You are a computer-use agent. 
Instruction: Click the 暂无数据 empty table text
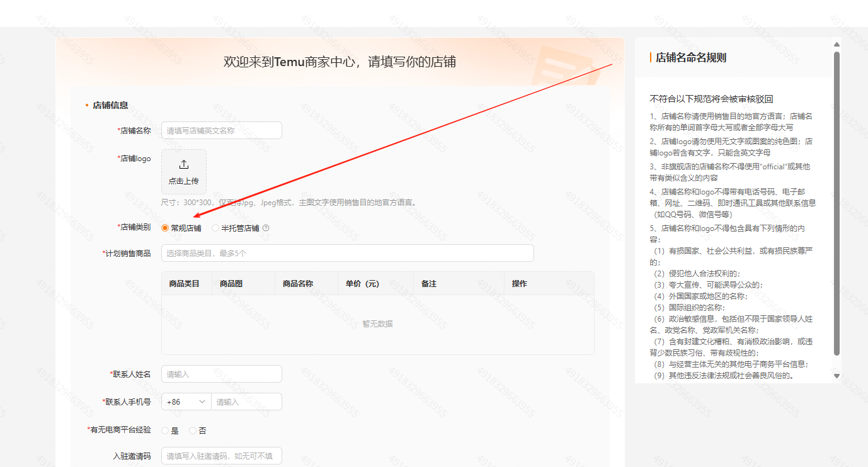coord(377,324)
